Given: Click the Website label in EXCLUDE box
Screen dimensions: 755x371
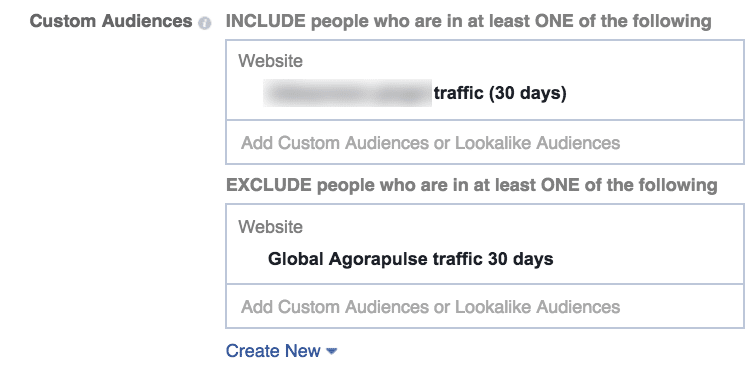Looking at the screenshot, I should pos(271,227).
